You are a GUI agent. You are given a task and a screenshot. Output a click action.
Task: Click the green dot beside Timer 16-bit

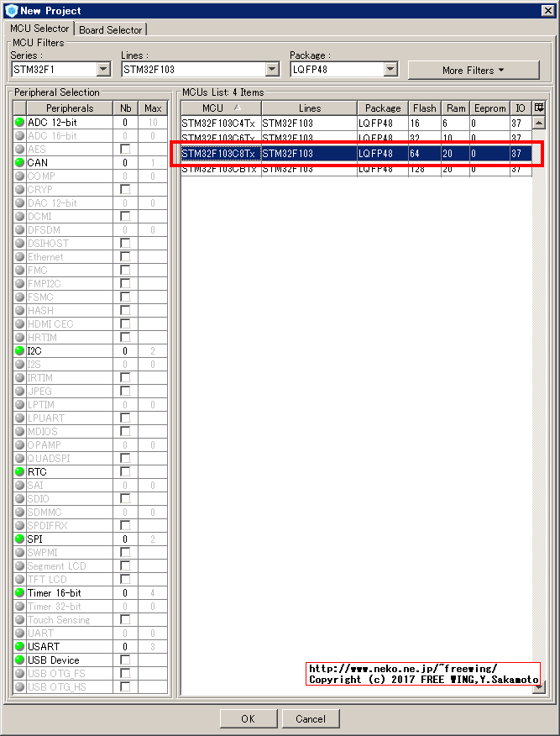pos(19,593)
